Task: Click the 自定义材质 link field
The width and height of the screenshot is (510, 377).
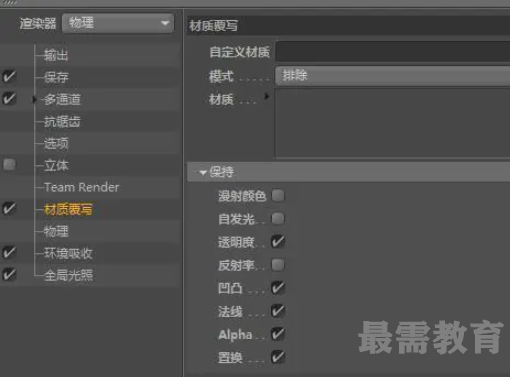Action: (393, 52)
